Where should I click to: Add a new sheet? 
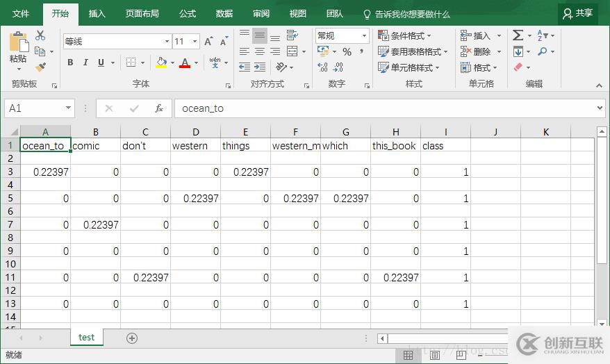(x=132, y=338)
